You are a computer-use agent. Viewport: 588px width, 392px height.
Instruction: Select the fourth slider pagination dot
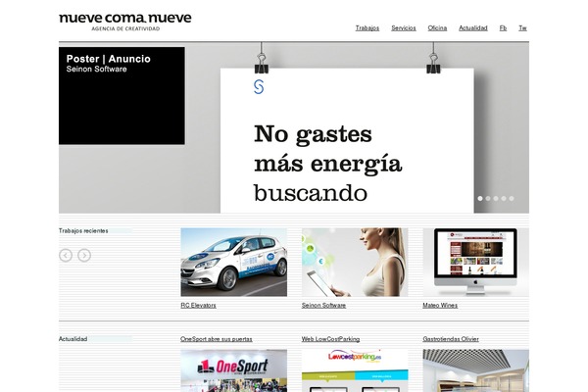504,198
